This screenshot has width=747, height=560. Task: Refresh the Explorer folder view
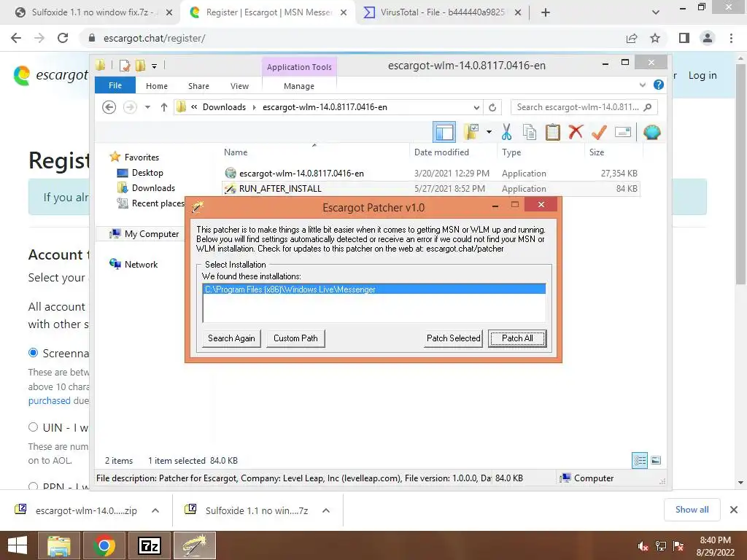coord(492,107)
